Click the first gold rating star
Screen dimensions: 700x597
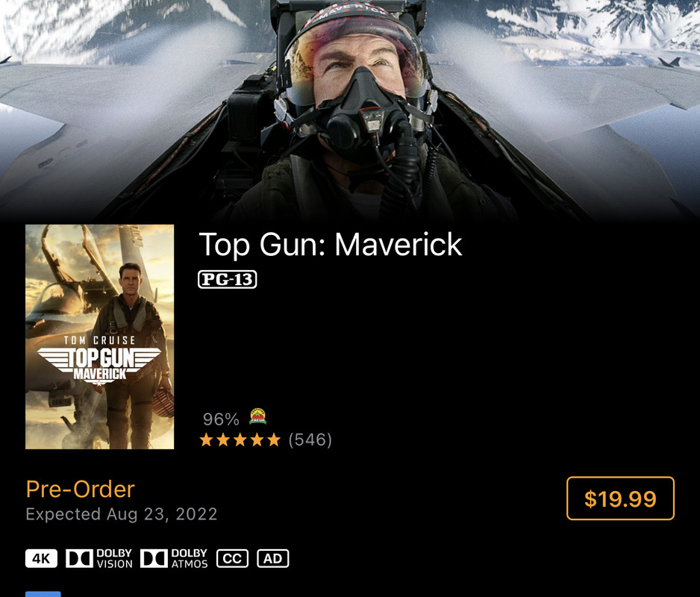pyautogui.click(x=206, y=440)
